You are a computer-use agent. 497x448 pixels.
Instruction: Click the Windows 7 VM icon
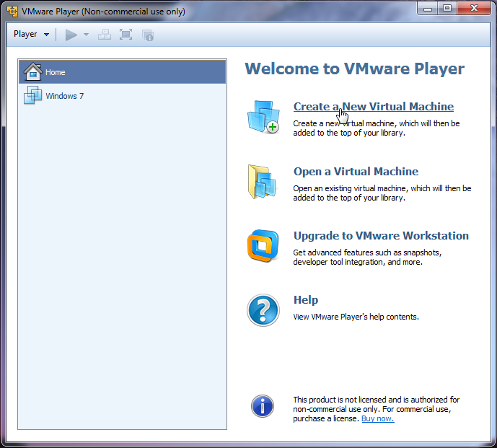tap(32, 95)
